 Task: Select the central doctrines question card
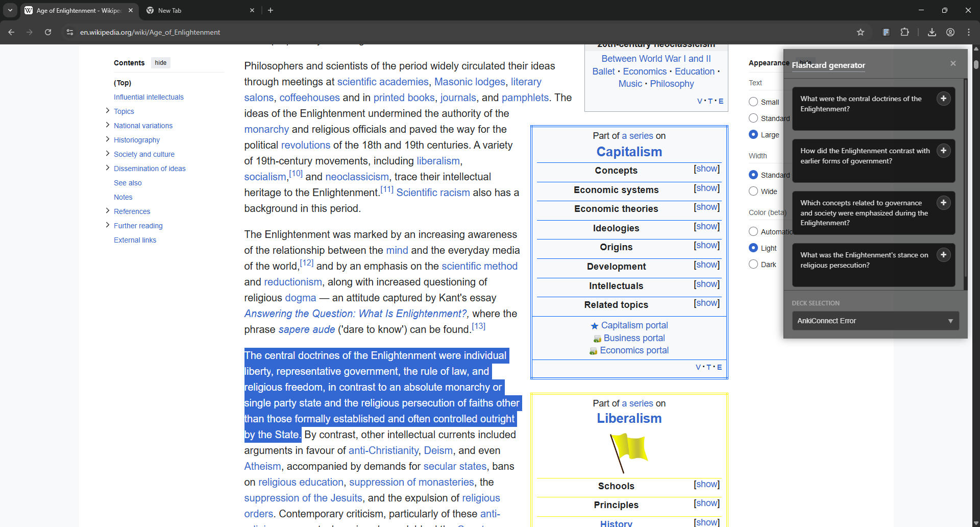(x=873, y=109)
